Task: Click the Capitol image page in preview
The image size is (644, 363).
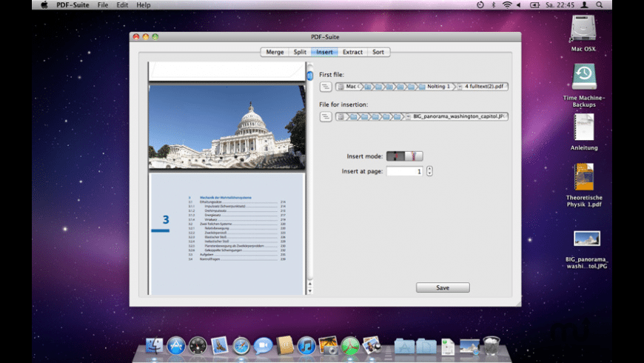Action: point(227,127)
